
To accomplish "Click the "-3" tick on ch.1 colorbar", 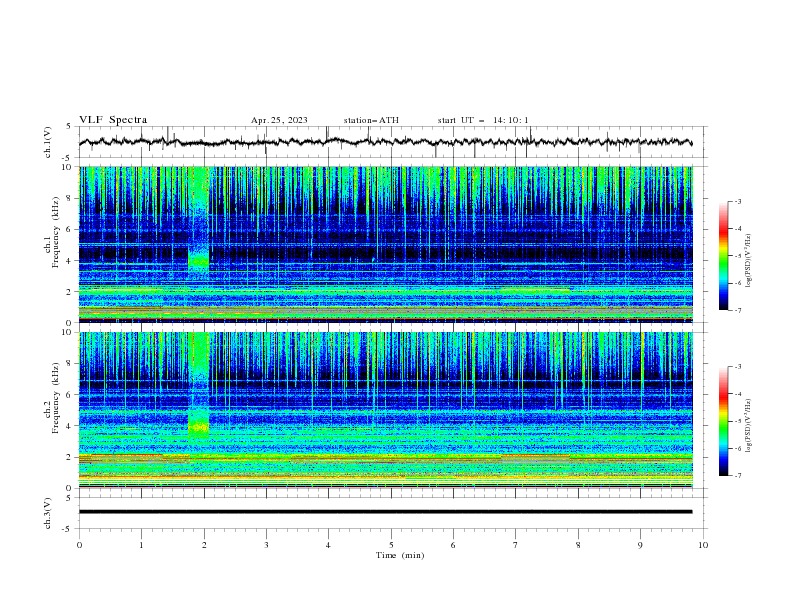I will click(x=737, y=201).
